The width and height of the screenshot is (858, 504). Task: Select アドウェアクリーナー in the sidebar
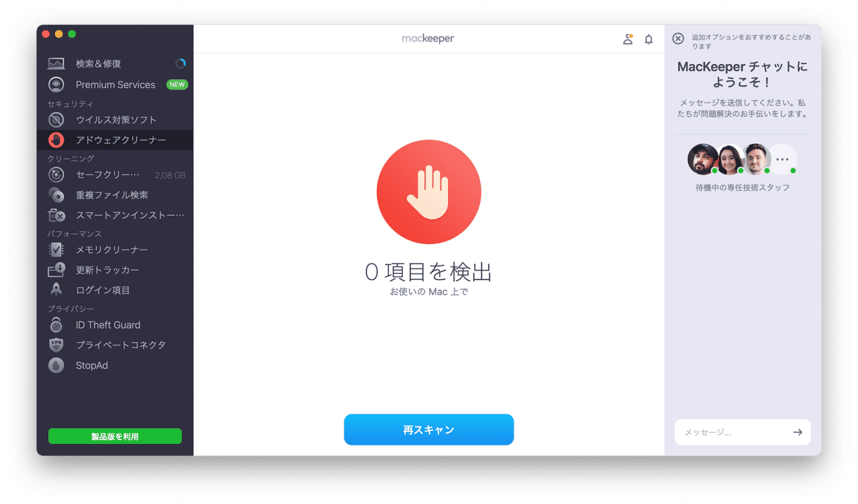[x=114, y=140]
